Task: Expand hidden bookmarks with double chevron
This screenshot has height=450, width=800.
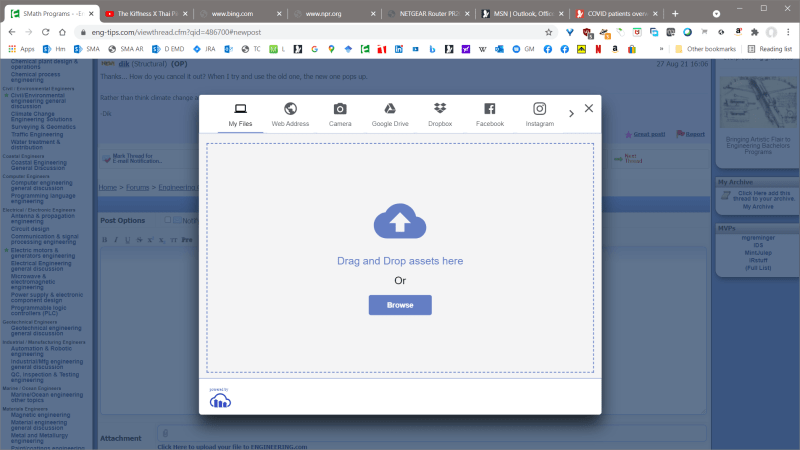Action: 661,49
